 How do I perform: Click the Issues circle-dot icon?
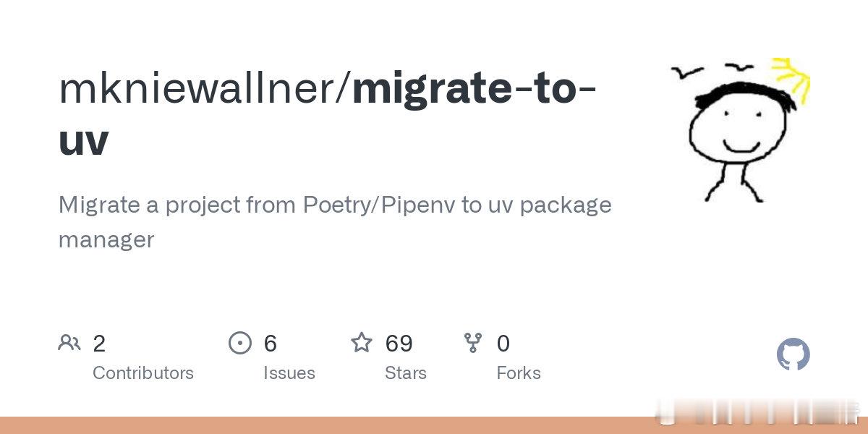(239, 343)
